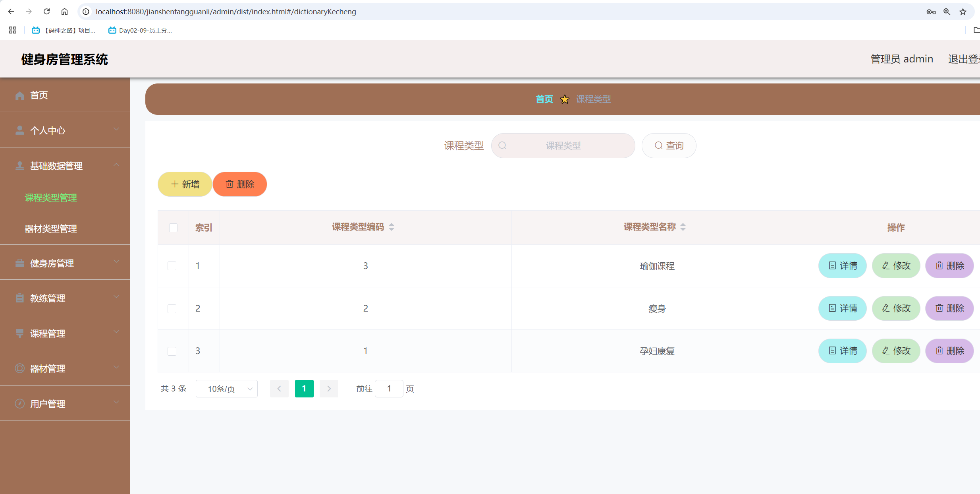
Task: Open 用户管理 sidebar menu
Action: 65,404
